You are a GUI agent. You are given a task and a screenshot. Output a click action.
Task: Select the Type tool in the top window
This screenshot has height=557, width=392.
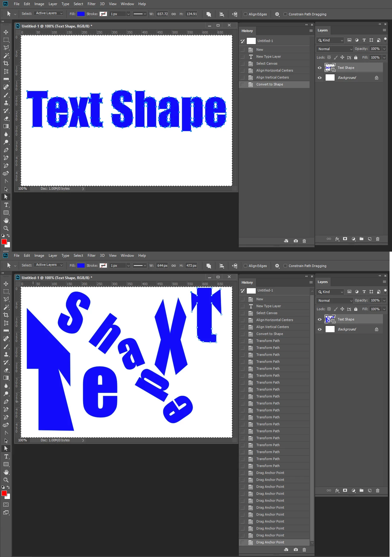pyautogui.click(x=6, y=205)
